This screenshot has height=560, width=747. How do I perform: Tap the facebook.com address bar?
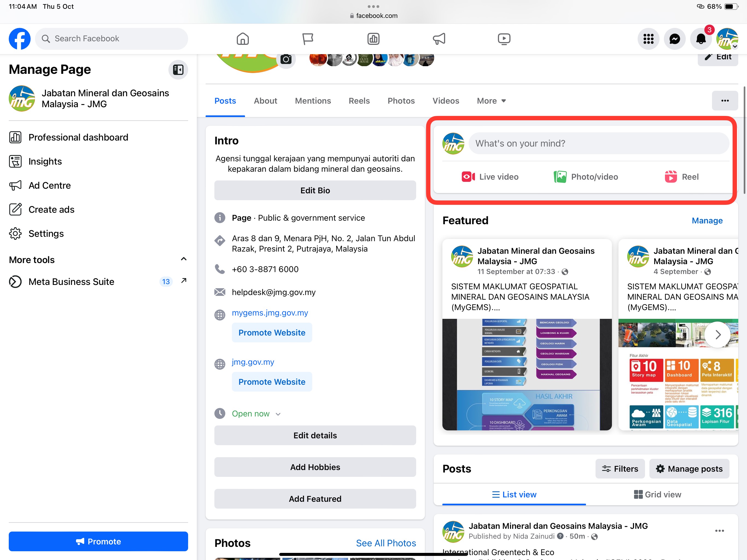pos(373,16)
